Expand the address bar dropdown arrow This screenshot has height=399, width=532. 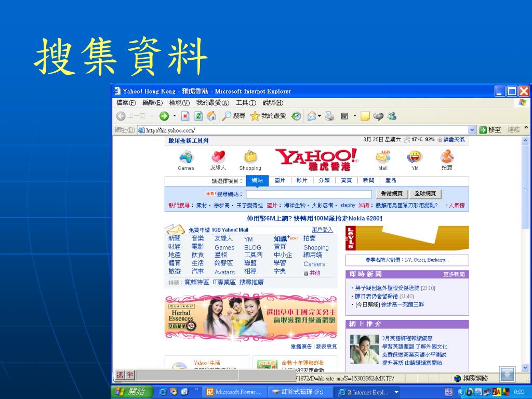click(x=472, y=130)
